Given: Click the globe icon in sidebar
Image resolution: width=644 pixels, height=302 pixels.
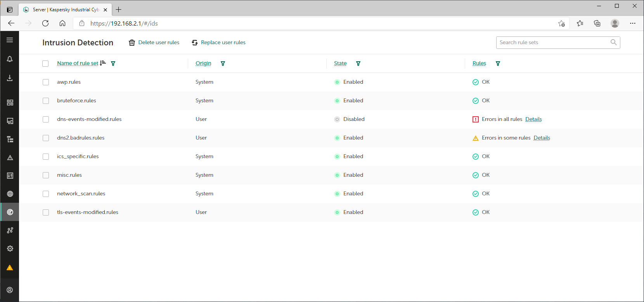Looking at the screenshot, I should [x=10, y=194].
